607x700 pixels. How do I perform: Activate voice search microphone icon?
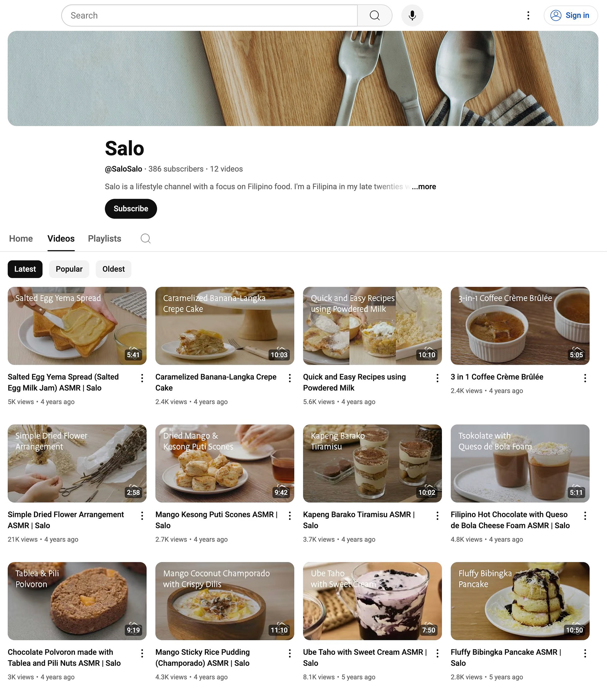412,15
